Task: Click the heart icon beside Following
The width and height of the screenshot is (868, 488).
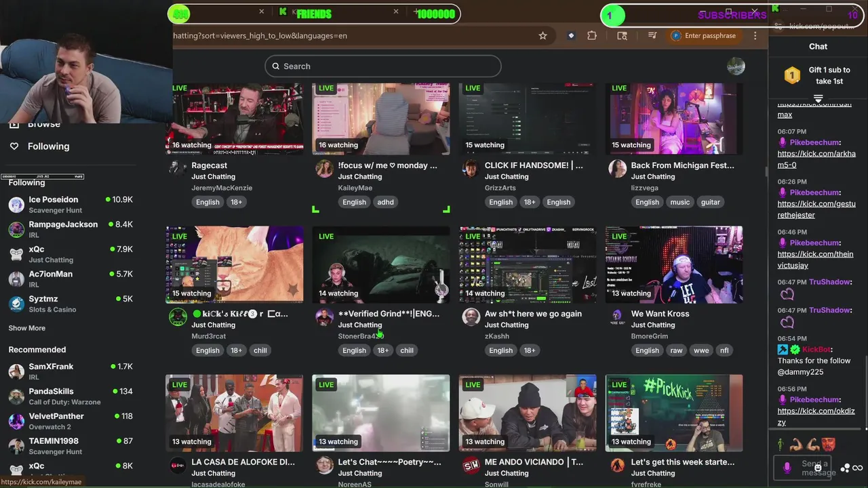Action: (14, 146)
